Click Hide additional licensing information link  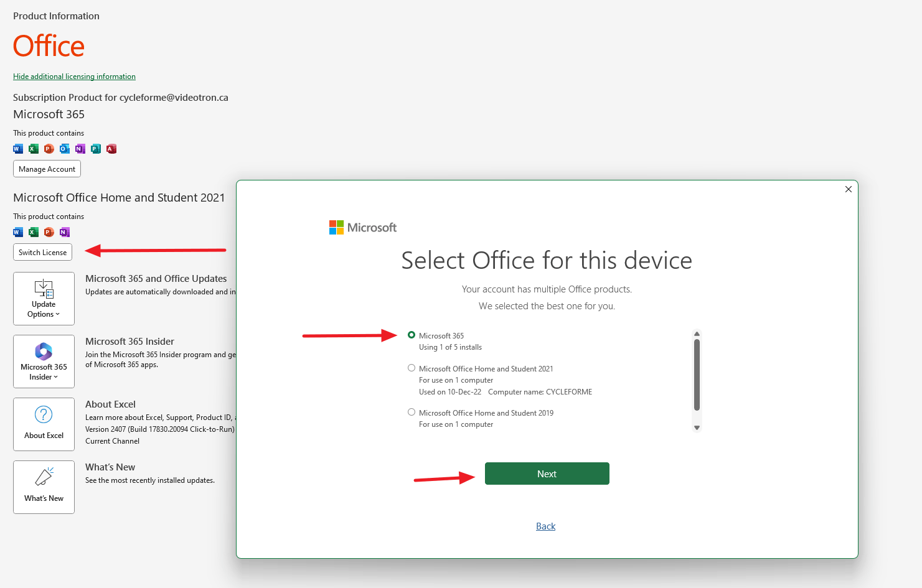tap(74, 77)
